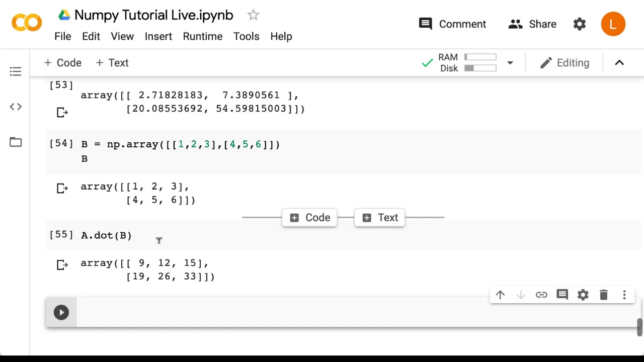Open cell settings gear in toolbar
Viewport: 644px width, 362px height.
583,295
